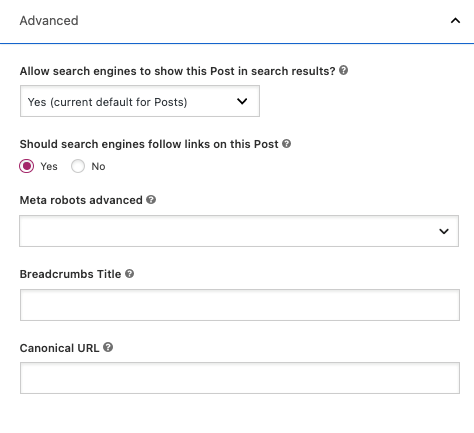Click the "No" label text beside the radio
474x433 pixels.
[98, 166]
